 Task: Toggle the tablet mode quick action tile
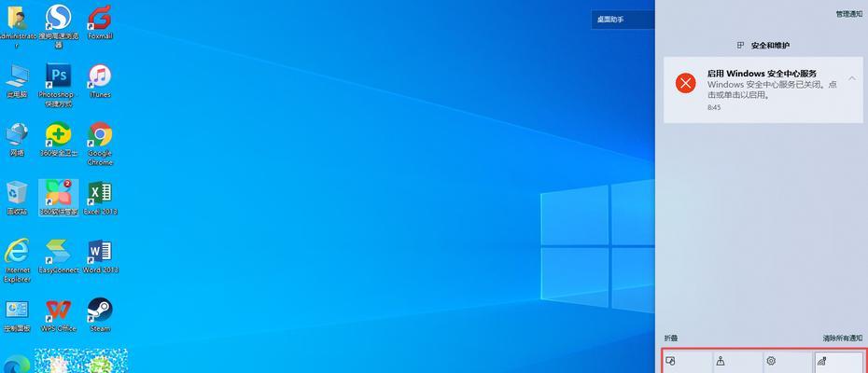pos(687,362)
